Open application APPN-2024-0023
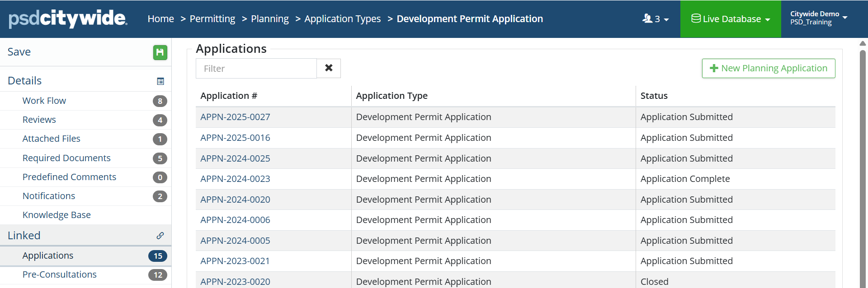The image size is (868, 288). pyautogui.click(x=235, y=179)
